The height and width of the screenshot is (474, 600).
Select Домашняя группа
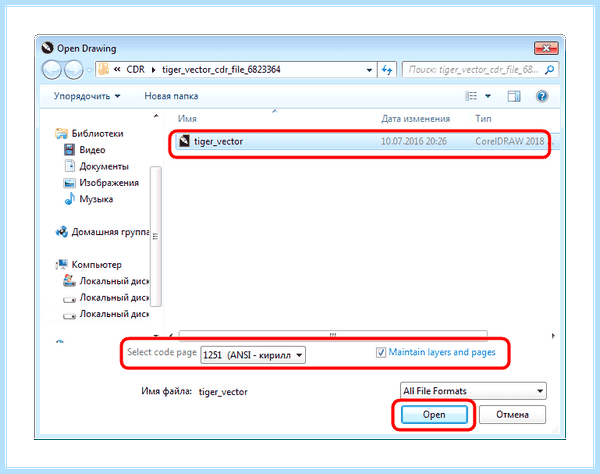[111, 232]
